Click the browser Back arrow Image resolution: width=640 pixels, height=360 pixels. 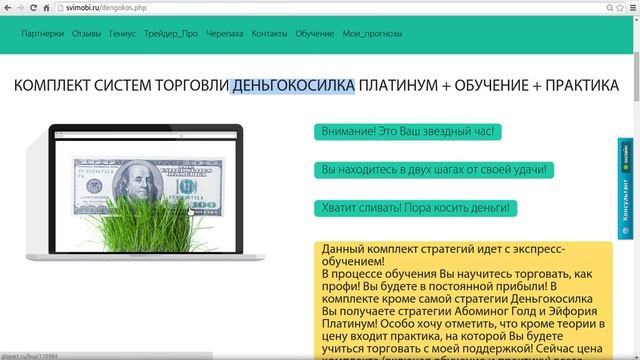point(7,8)
